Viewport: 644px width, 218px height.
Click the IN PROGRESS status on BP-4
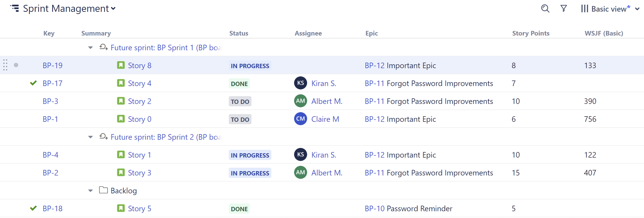250,155
